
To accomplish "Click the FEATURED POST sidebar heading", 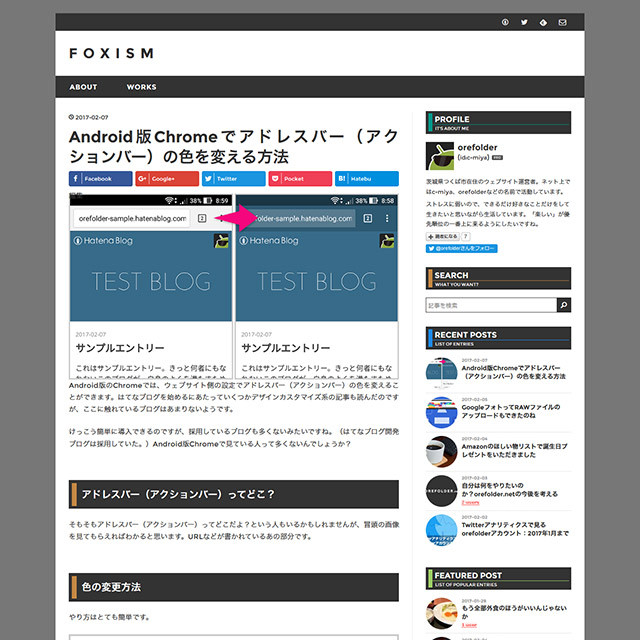I will pyautogui.click(x=498, y=578).
